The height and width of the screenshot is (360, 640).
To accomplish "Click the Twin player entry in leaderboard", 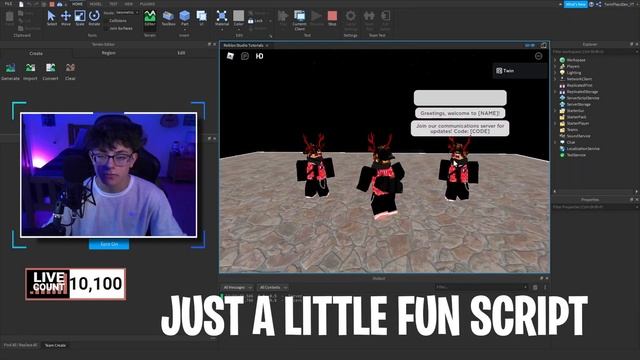I will pos(520,71).
